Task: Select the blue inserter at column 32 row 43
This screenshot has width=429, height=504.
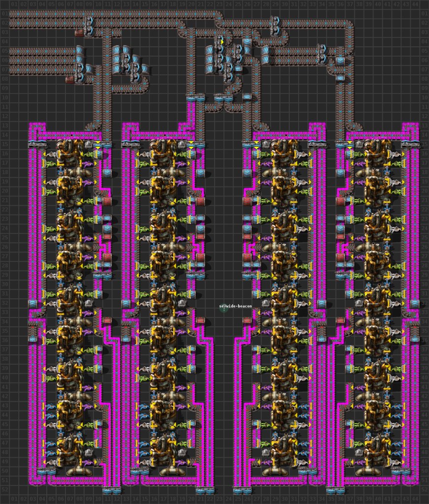Action: pos(303,406)
